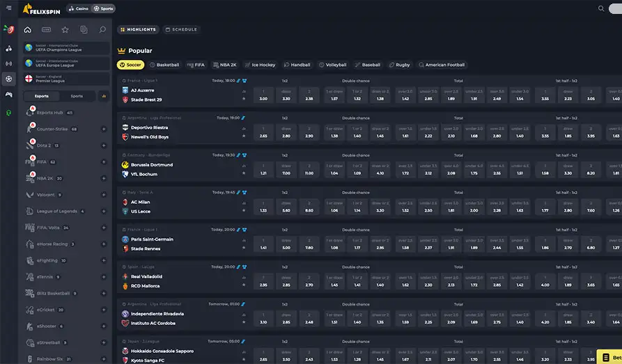Filter popular events by Basketball
This screenshot has width=622, height=364.
(x=164, y=65)
